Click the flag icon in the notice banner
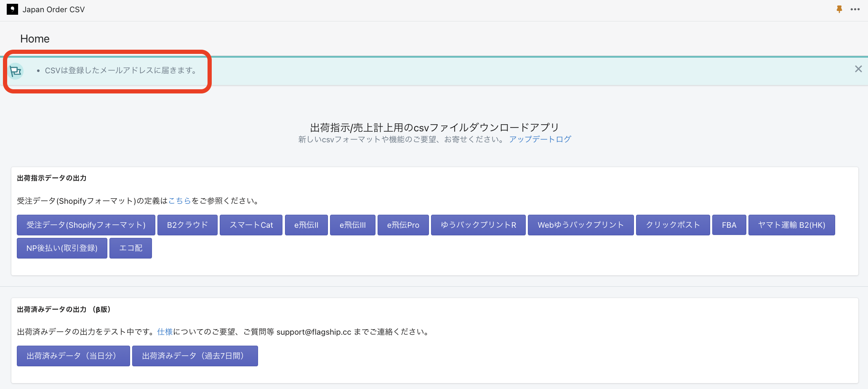Screen dimensions: 868x389 click(x=16, y=71)
